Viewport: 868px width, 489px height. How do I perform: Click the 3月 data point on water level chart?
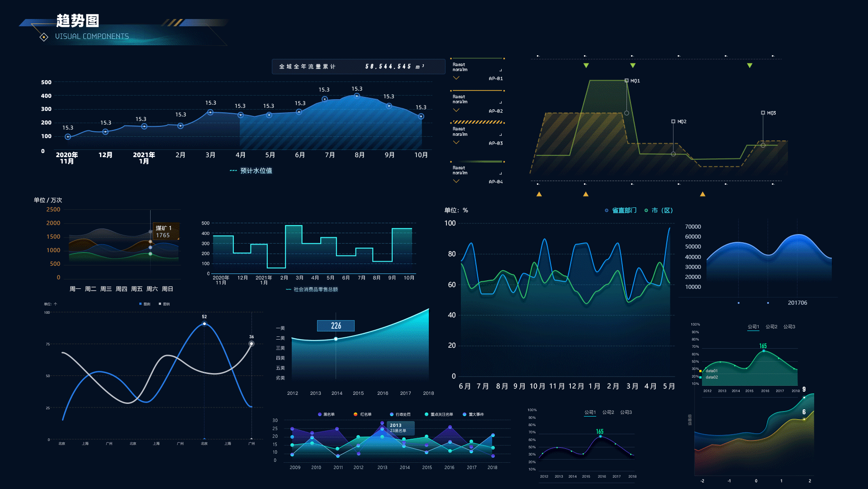[x=210, y=112]
